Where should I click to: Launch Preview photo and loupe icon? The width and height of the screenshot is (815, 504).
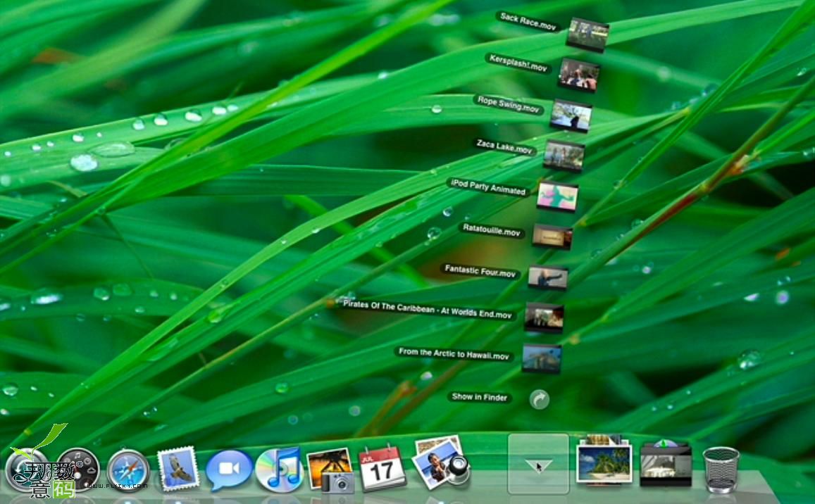[x=441, y=462]
